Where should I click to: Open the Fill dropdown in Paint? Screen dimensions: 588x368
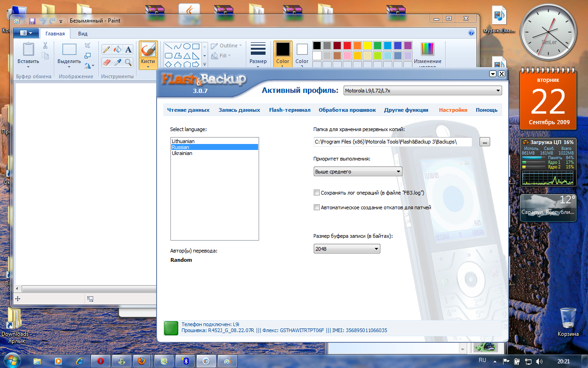tap(221, 56)
